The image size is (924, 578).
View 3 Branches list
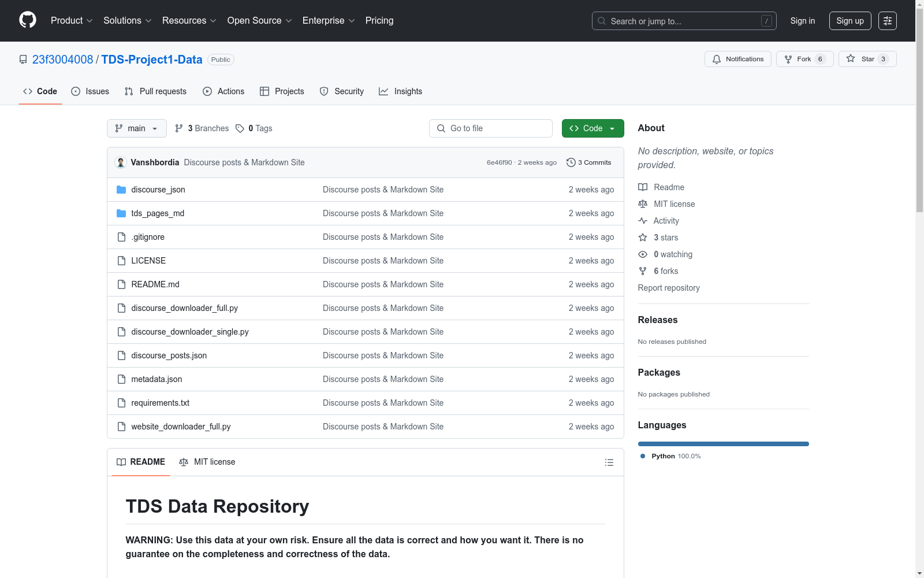202,128
